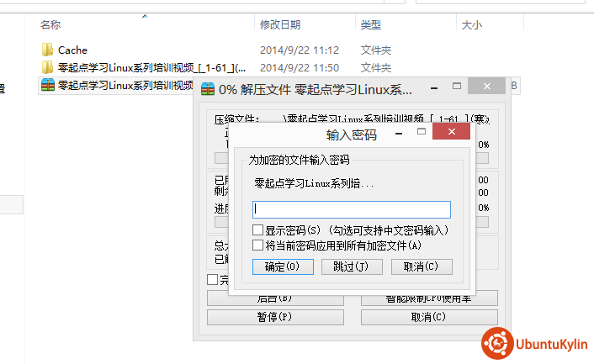Viewport: 594px width, 364px height.
Task: Select the Linux training video folder icon
Action: pos(48,67)
